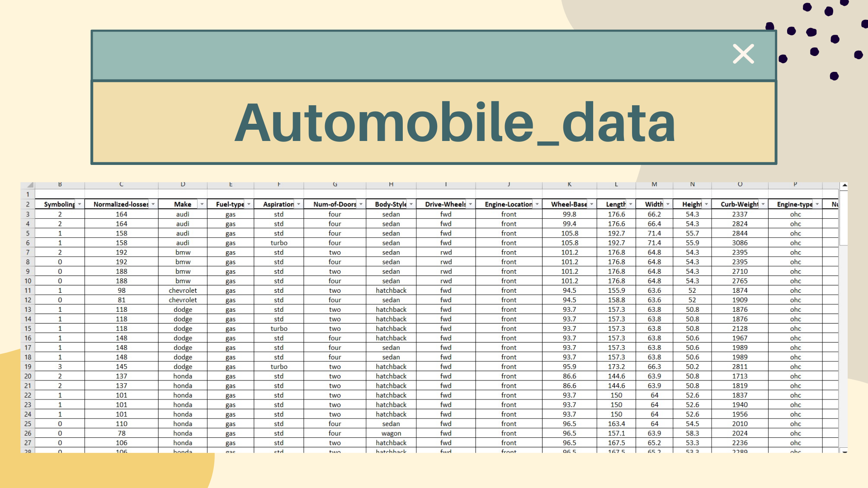The image size is (868, 488).
Task: Open the Num-of-Doors filter dropdown
Action: 361,204
